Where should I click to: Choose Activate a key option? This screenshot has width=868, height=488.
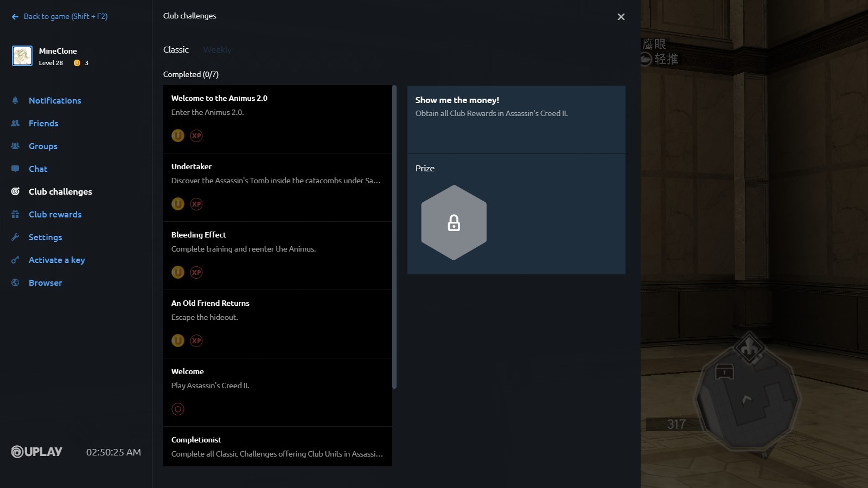(56, 260)
